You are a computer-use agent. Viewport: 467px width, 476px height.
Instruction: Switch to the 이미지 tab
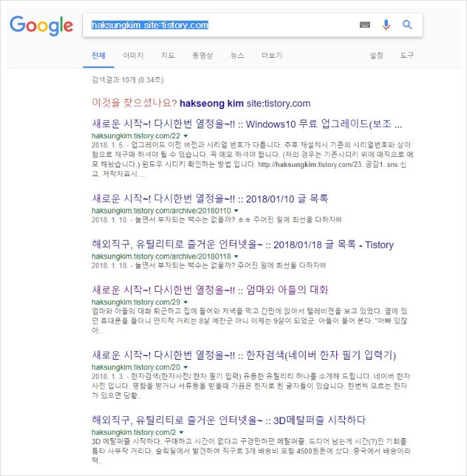tap(133, 56)
